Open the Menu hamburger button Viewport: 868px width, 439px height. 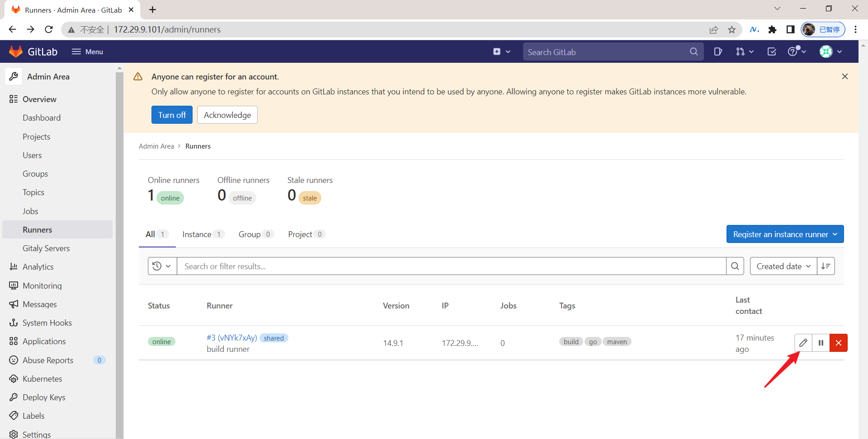[87, 51]
